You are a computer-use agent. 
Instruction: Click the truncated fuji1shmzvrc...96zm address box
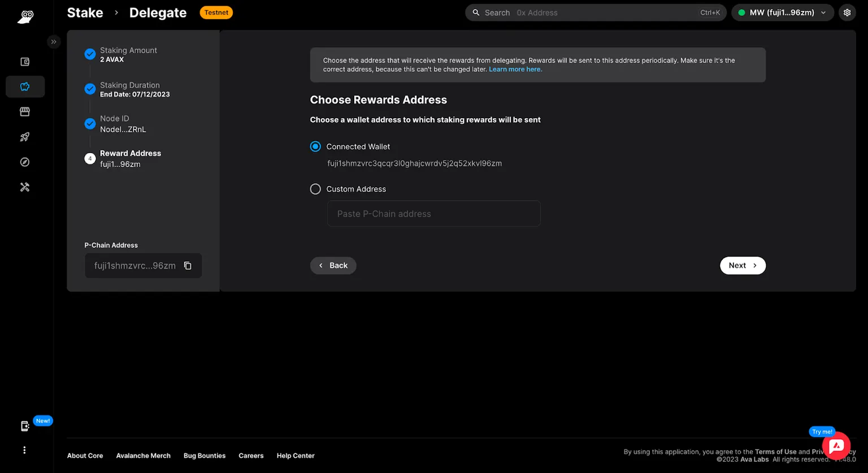click(144, 266)
